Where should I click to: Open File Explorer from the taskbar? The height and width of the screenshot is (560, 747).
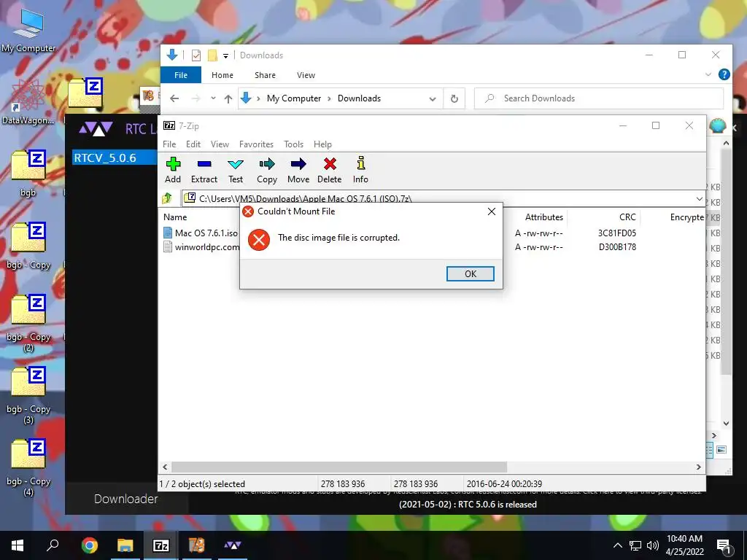125,545
